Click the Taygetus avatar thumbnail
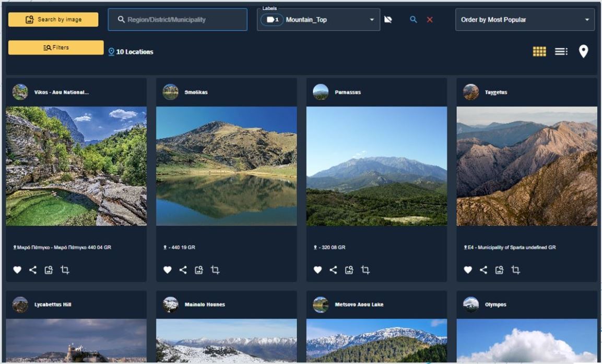 point(471,92)
